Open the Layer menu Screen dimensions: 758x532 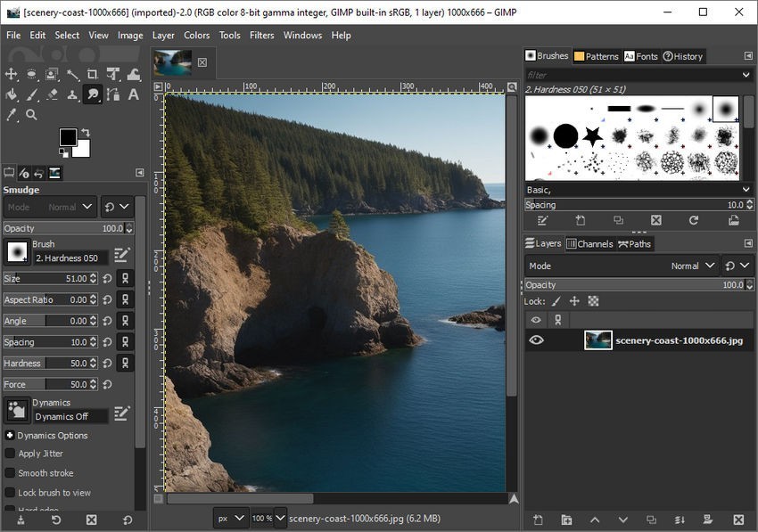[163, 36]
